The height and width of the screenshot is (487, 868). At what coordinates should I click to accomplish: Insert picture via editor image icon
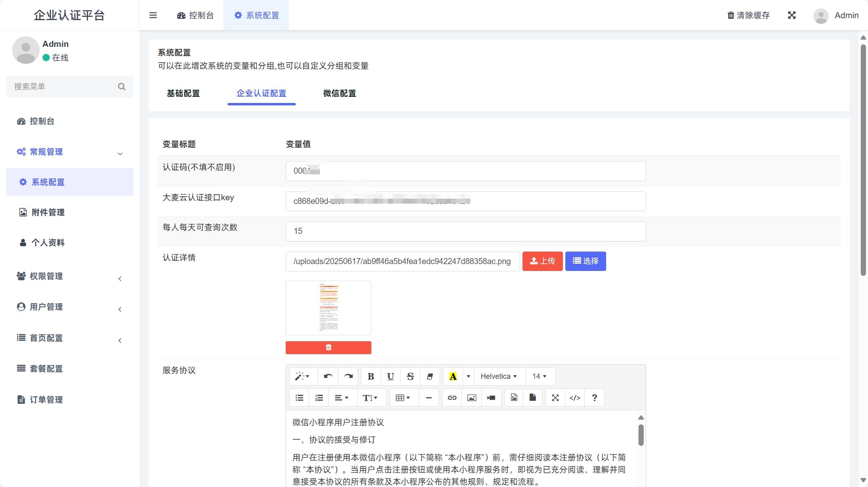coord(472,398)
